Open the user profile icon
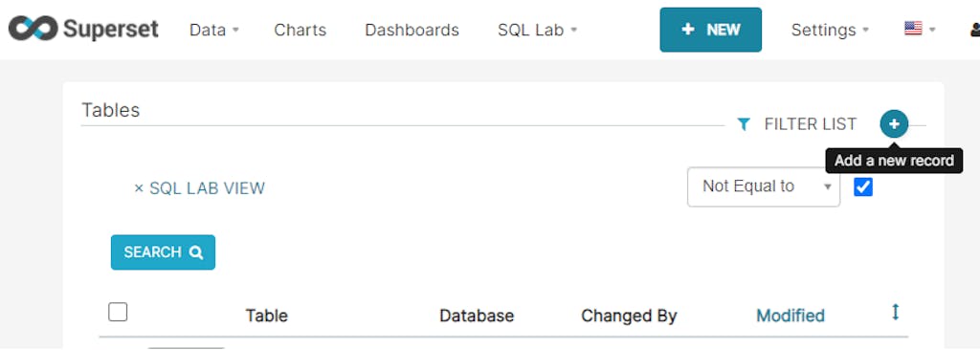980x350 pixels. pyautogui.click(x=975, y=30)
